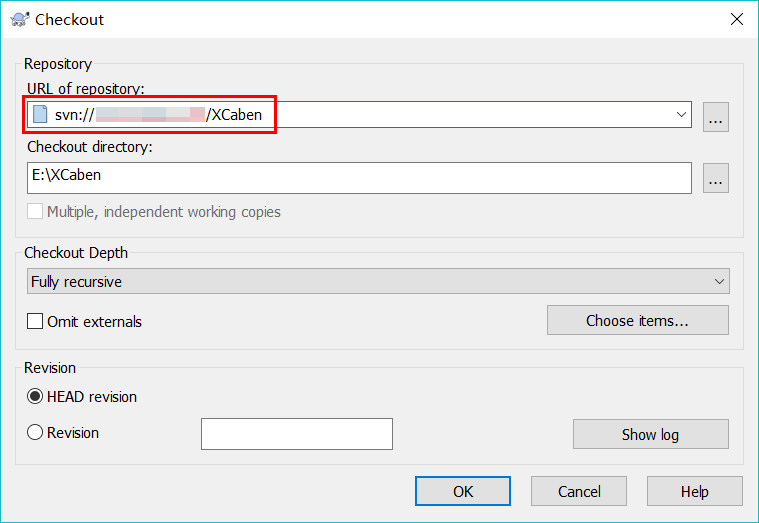Click the Revision number text box

tap(297, 434)
